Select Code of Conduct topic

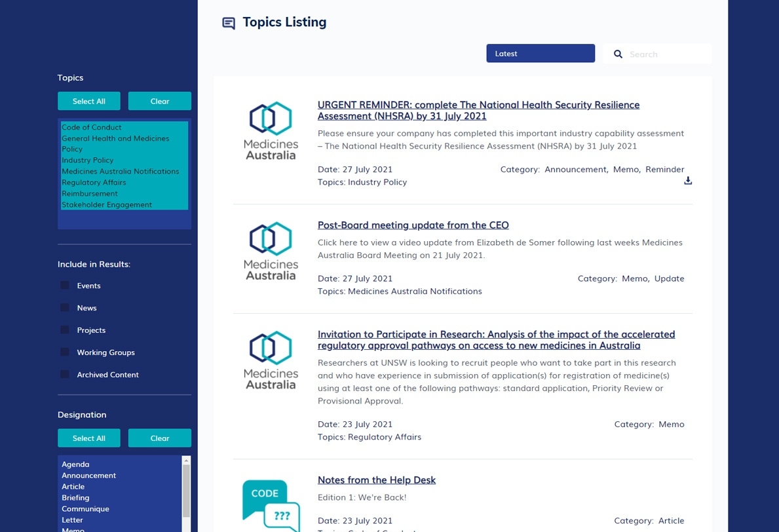pyautogui.click(x=124, y=127)
